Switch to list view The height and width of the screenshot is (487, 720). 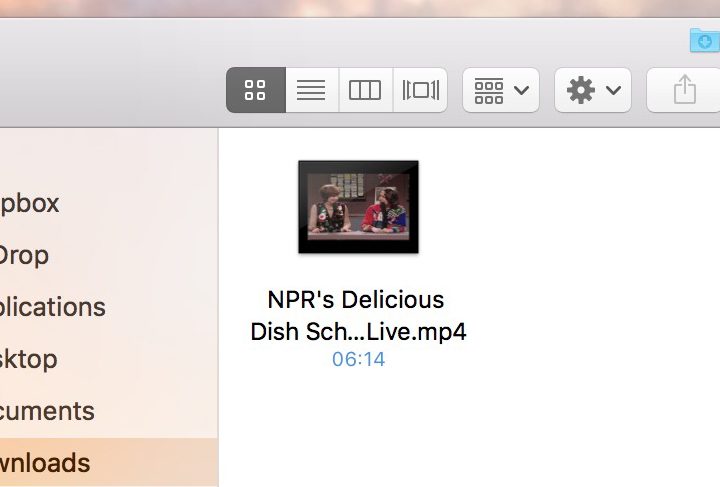pyautogui.click(x=312, y=90)
